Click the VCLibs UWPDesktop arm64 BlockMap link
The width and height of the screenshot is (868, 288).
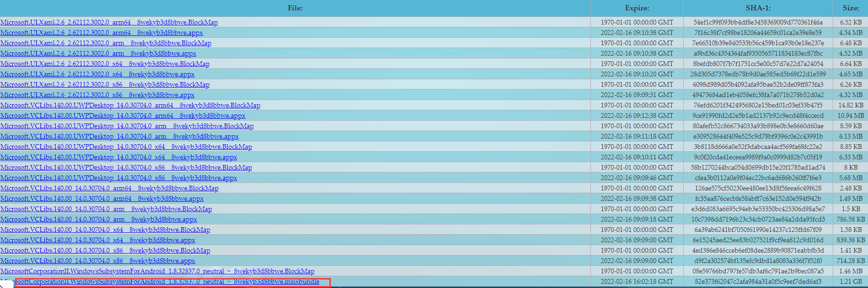coord(130,105)
